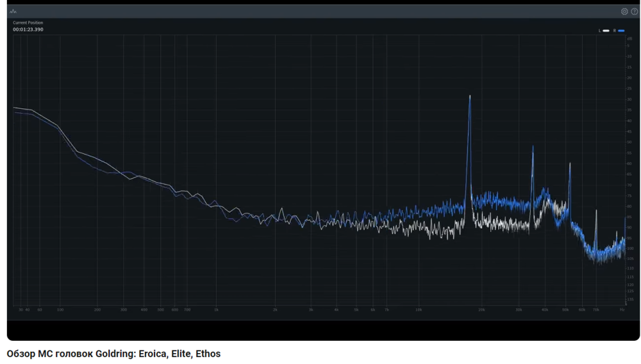Click the spectrum waveform icon in header
641x364 pixels.
click(13, 12)
